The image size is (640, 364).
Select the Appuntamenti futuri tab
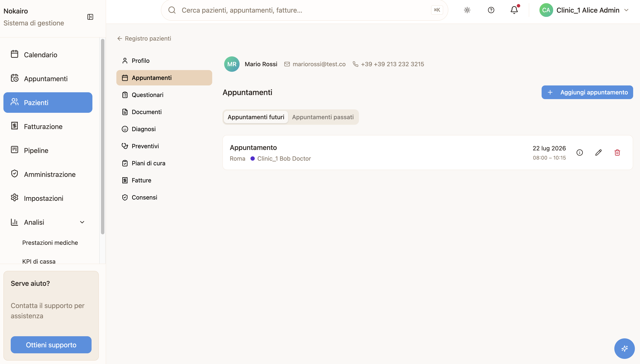[256, 117]
